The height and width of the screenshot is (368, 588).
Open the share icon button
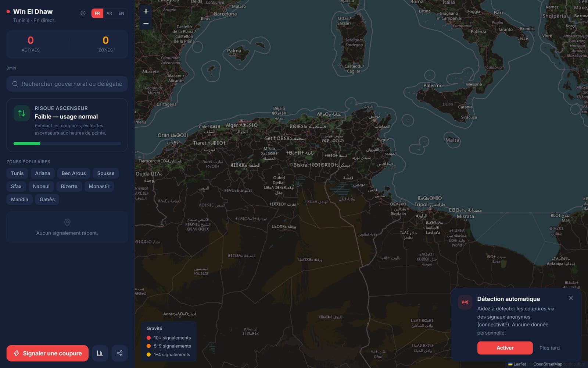(119, 353)
